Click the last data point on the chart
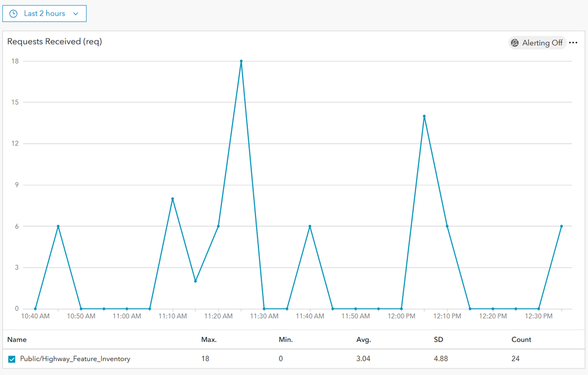Viewport: 588px width, 375px height. click(x=562, y=226)
